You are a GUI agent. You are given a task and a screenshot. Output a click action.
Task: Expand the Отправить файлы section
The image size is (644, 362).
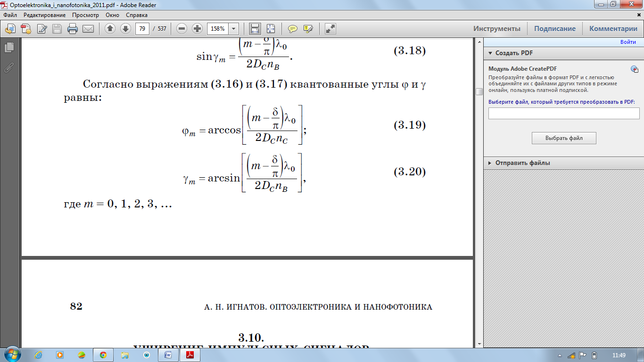490,163
